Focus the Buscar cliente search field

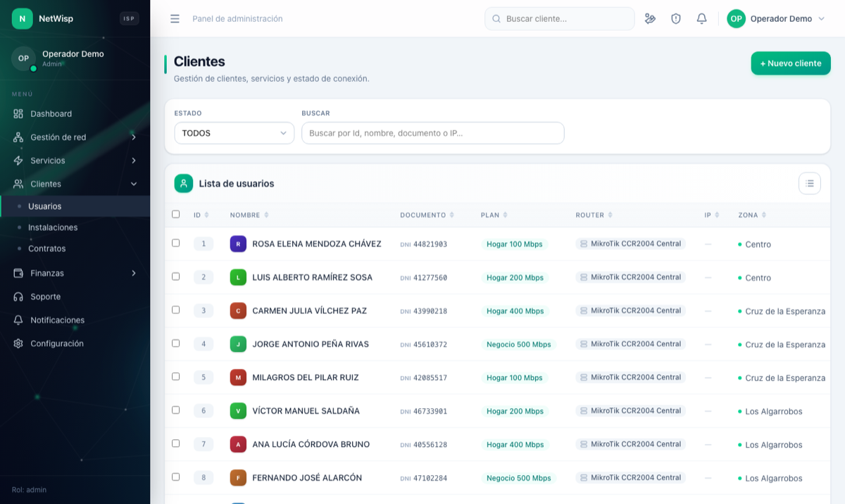(x=560, y=19)
